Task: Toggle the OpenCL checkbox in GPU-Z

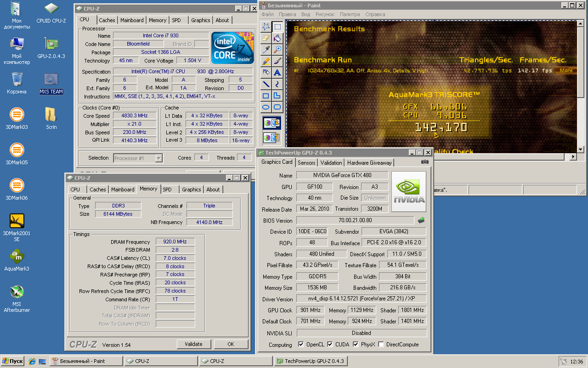Action: click(301, 344)
